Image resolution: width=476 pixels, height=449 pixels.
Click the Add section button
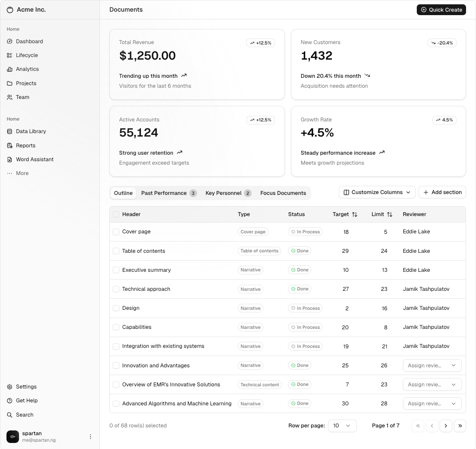442,192
